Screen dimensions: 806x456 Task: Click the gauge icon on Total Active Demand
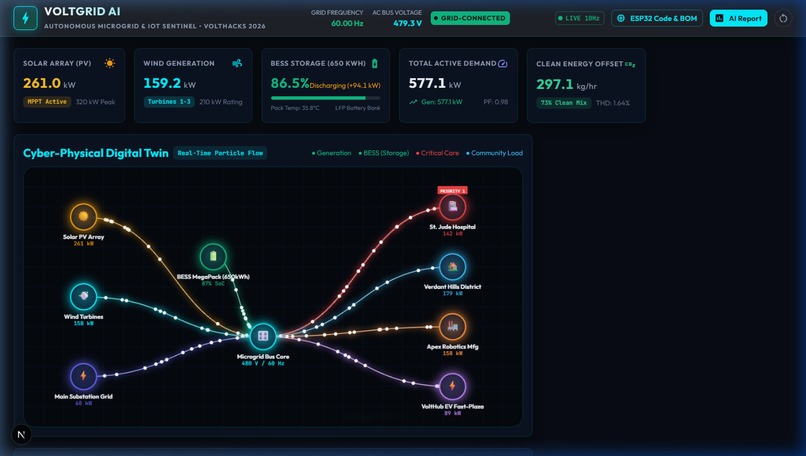[503, 63]
